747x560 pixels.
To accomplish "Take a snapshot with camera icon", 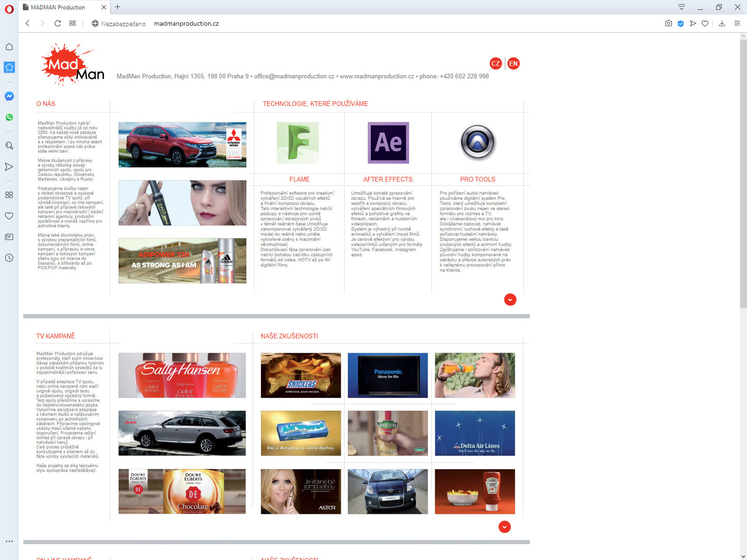I will point(669,23).
